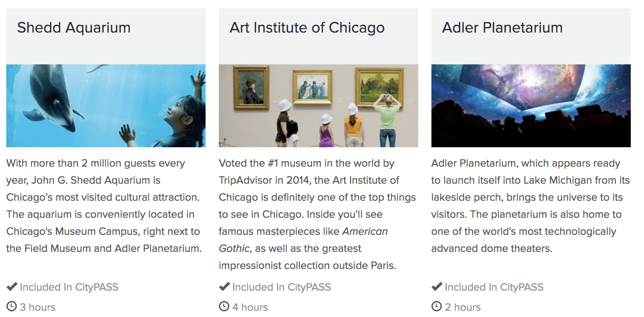The height and width of the screenshot is (317, 644).
Task: Click the 3 hours duration label
Action: coord(38,307)
